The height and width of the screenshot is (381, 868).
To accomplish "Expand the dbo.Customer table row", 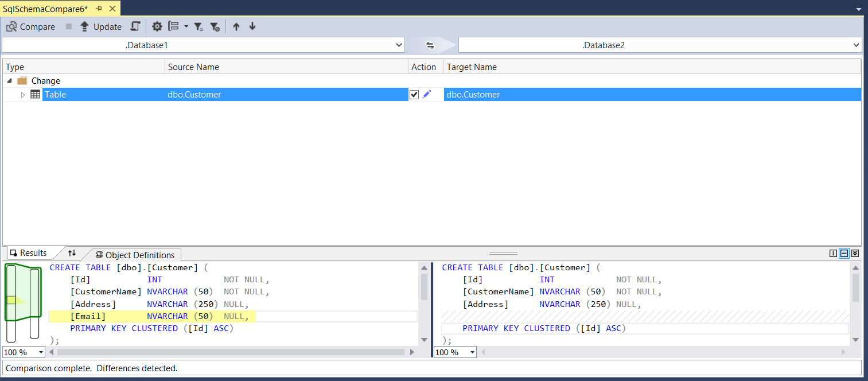I will pyautogui.click(x=23, y=94).
